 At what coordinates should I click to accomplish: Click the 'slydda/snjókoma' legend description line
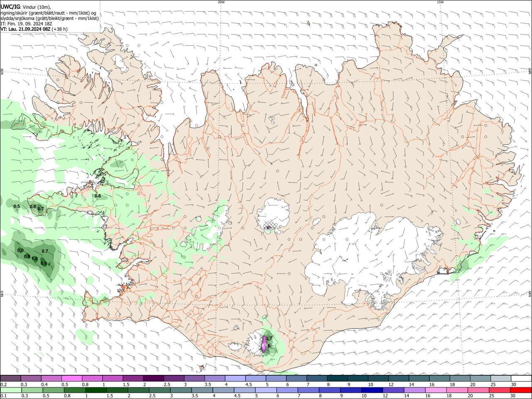coord(49,18)
